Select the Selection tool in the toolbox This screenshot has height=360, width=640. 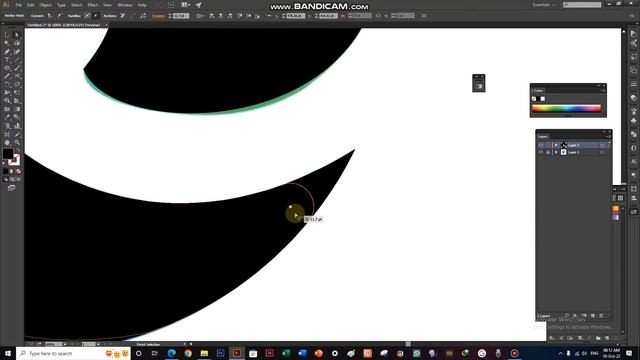(x=7, y=35)
